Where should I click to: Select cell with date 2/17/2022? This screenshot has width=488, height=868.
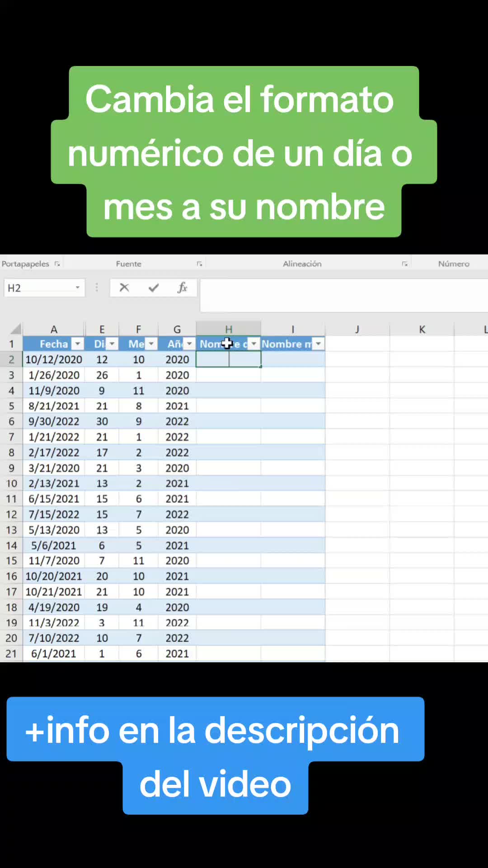tap(54, 453)
